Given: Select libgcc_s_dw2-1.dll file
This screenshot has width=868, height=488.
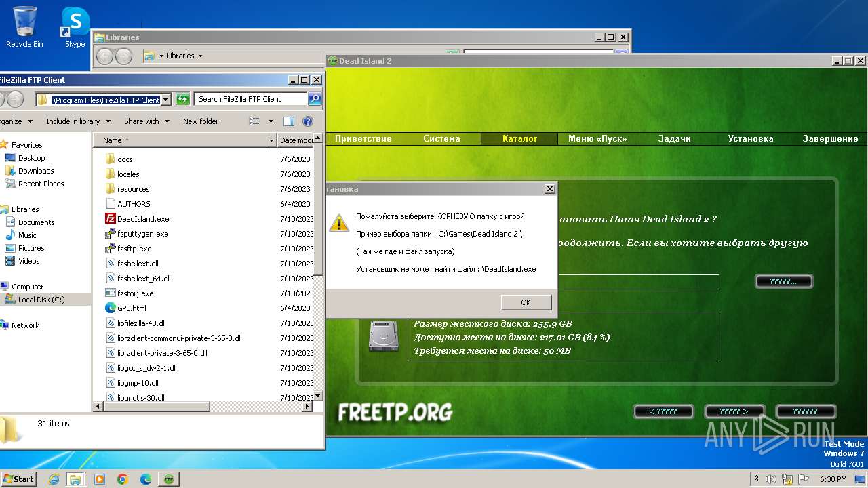Looking at the screenshot, I should click(146, 368).
